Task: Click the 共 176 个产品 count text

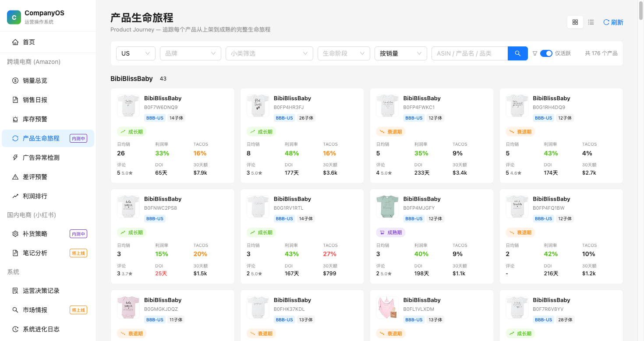Action: tap(601, 53)
